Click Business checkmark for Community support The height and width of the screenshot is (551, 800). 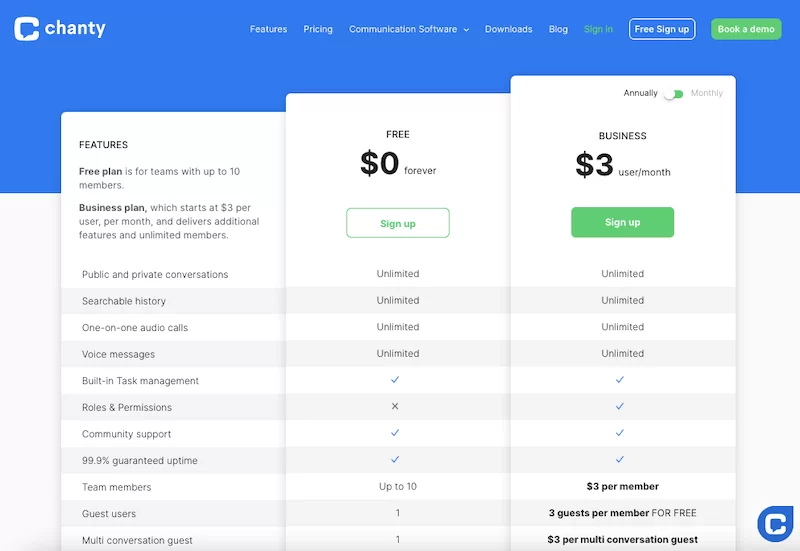(619, 433)
